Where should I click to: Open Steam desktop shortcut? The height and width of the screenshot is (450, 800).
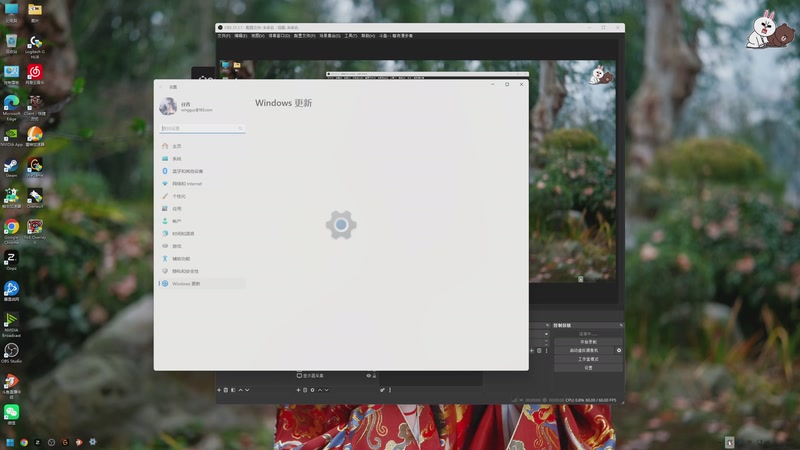tap(11, 168)
